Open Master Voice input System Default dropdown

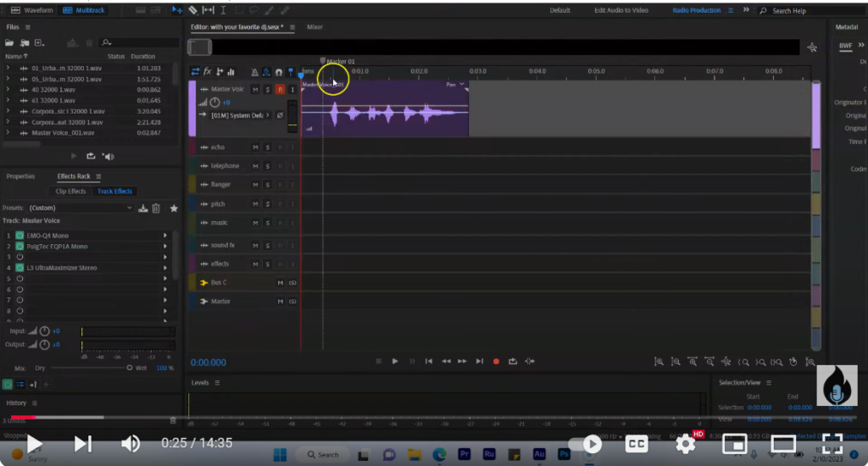point(240,115)
